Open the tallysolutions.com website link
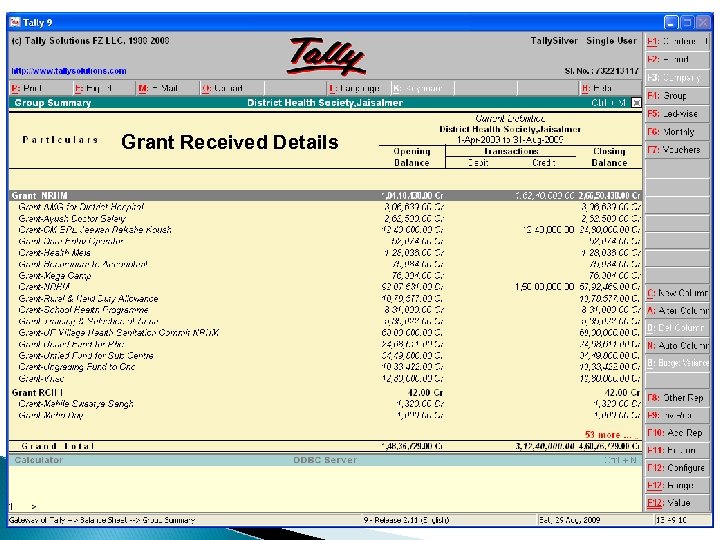Viewport: 720px width, 540px height. (x=69, y=71)
